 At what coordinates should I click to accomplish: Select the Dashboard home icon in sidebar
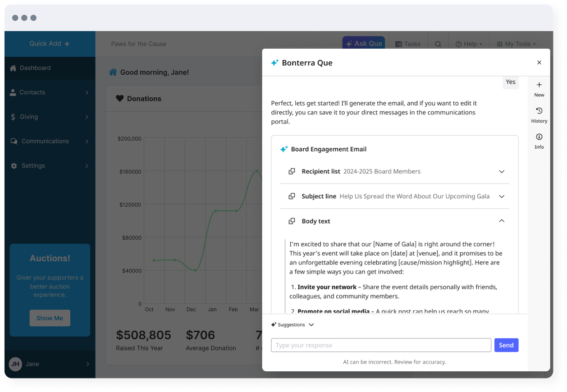14,68
